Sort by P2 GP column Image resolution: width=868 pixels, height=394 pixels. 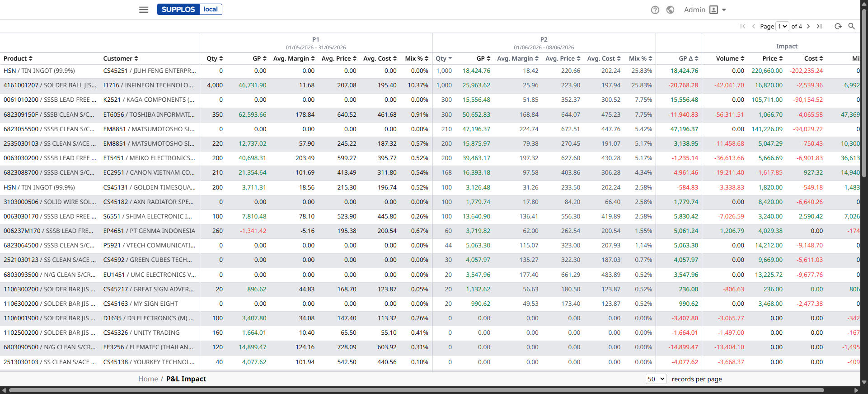coord(483,58)
